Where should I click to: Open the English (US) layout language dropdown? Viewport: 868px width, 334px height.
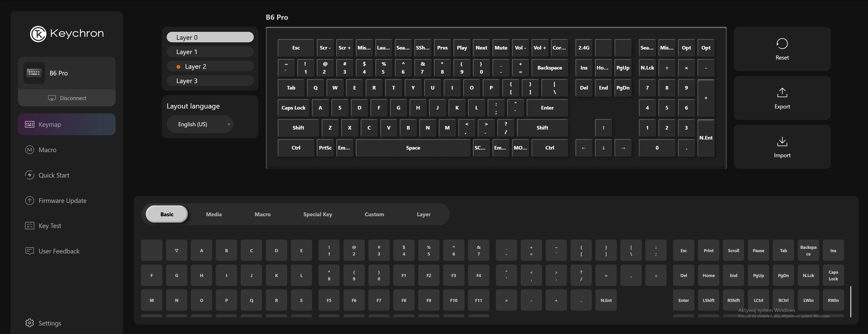200,124
